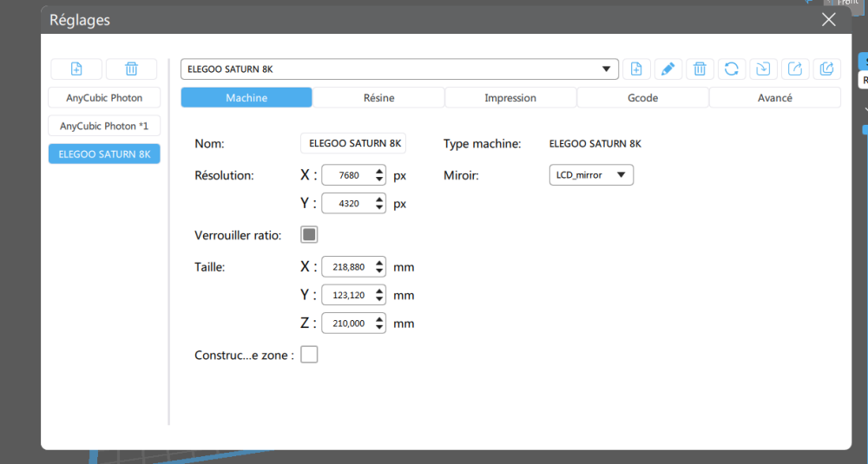Toggle the Verrouiller ratio checkbox

[309, 234]
